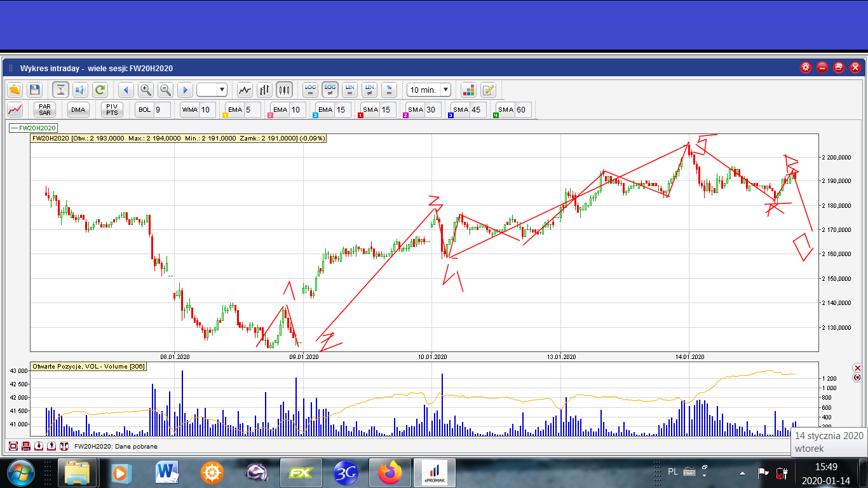Open the 10 min. interval dropdown
The width and height of the screenshot is (868, 488).
430,90
